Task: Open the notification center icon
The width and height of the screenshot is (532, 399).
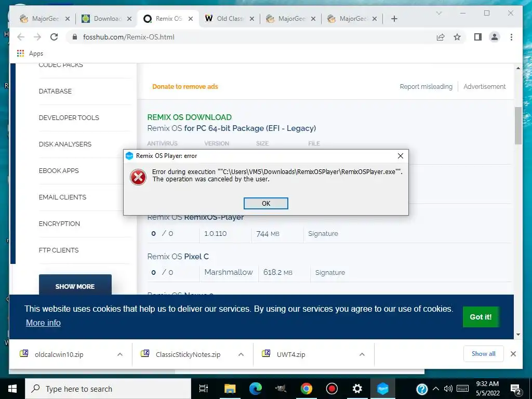Action: (515, 389)
